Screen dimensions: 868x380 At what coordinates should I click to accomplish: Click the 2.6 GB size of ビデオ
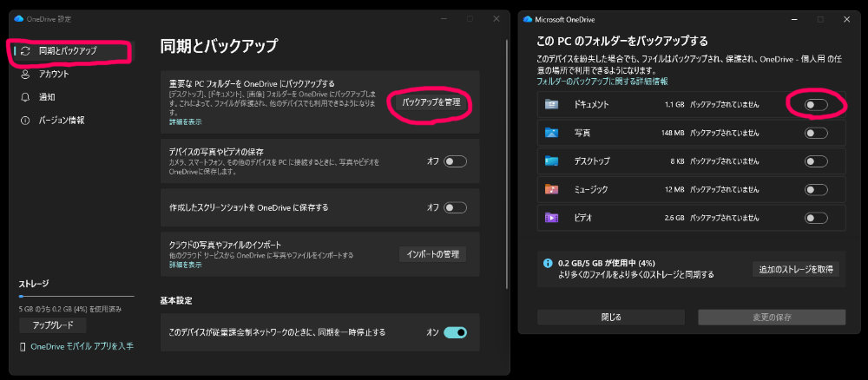tap(674, 218)
